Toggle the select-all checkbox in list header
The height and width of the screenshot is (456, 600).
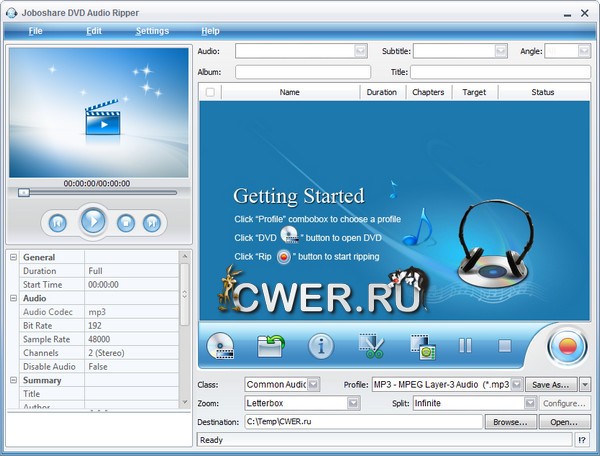209,92
